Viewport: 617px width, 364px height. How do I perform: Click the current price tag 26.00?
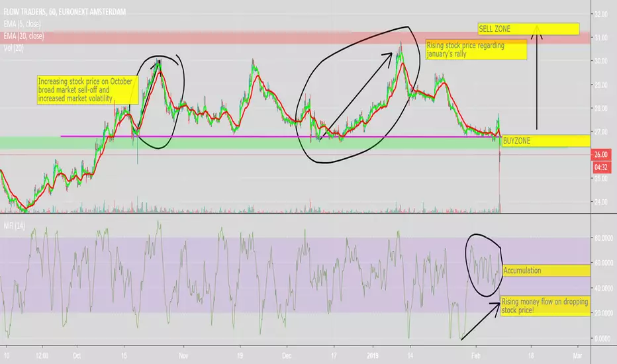coord(601,155)
